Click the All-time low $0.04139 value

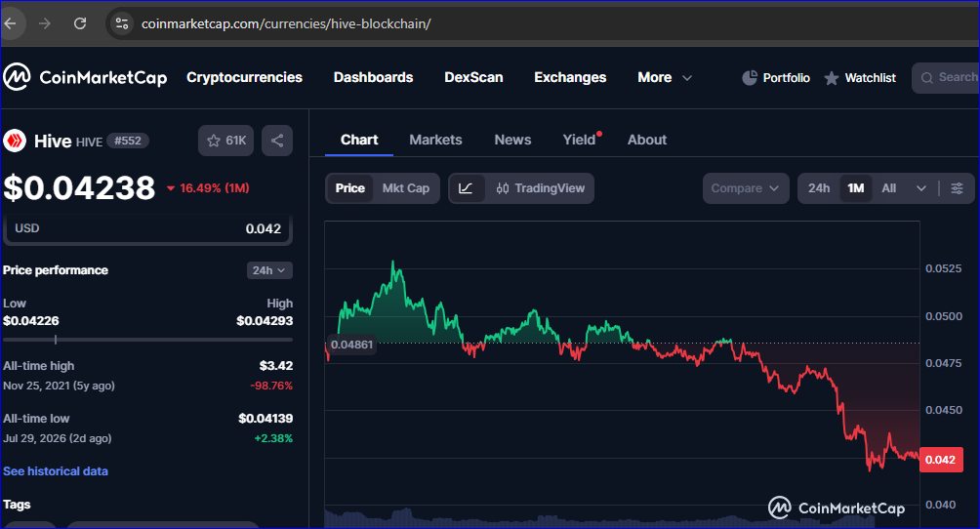point(265,419)
